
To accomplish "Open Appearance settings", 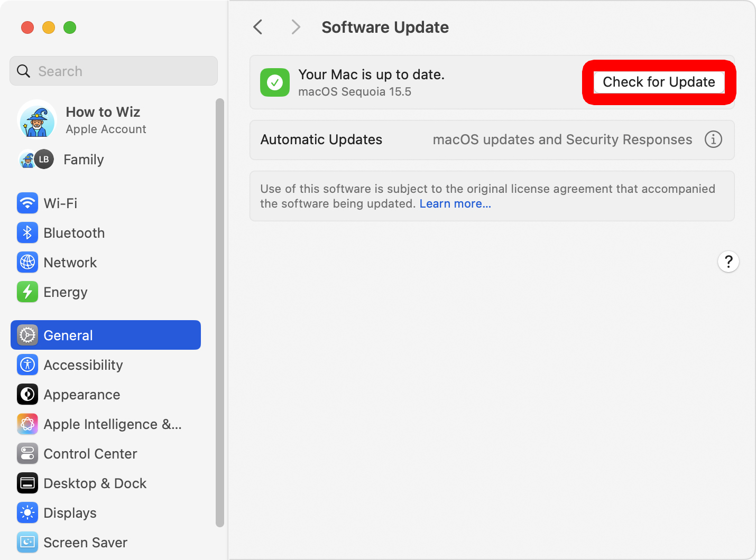I will pyautogui.click(x=81, y=394).
